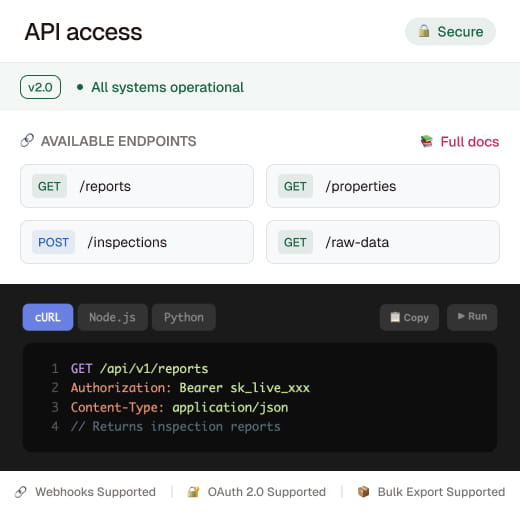
Task: Click the v2.0 version badge
Action: point(40,87)
